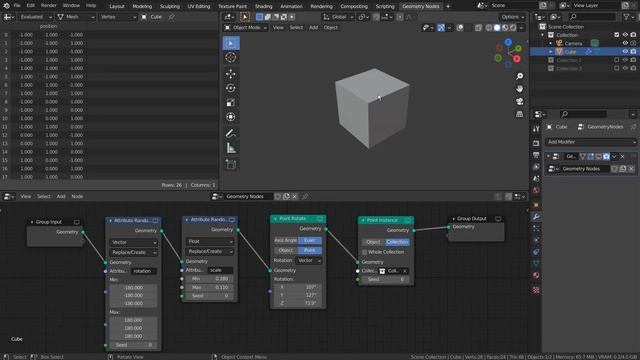The image size is (640, 360).
Task: Select the Transform tool
Action: (x=231, y=117)
